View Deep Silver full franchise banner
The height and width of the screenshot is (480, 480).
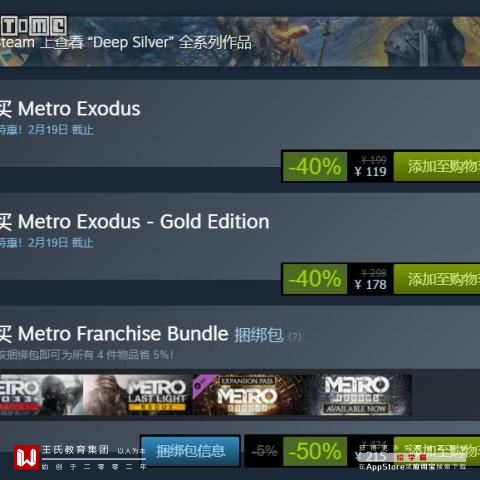click(240, 41)
